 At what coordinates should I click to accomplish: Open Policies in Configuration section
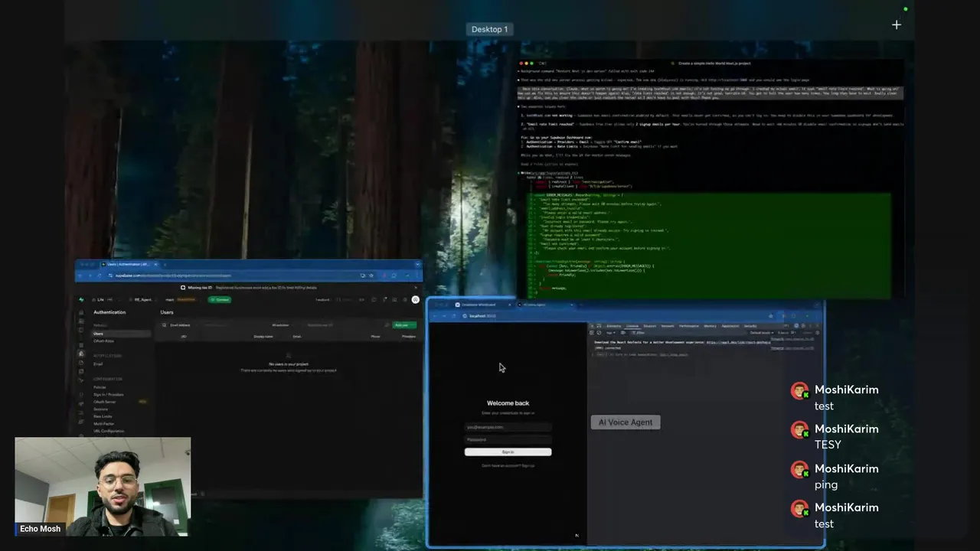click(x=100, y=387)
